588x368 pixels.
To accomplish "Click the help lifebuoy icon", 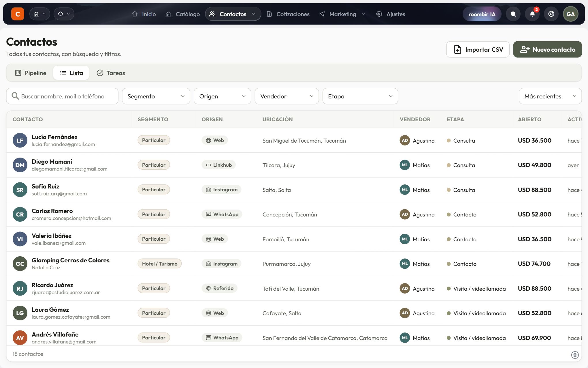I will 551,14.
